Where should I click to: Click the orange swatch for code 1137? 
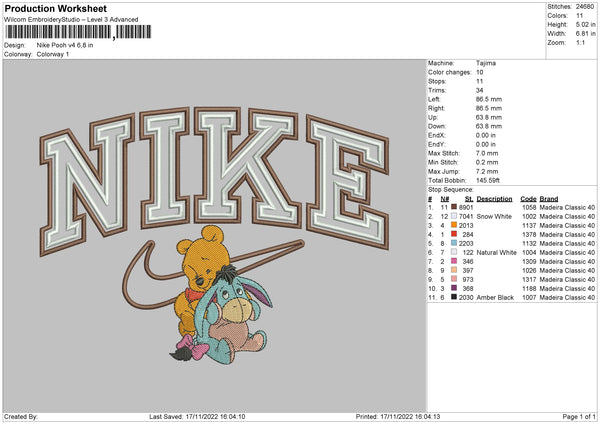(x=454, y=225)
